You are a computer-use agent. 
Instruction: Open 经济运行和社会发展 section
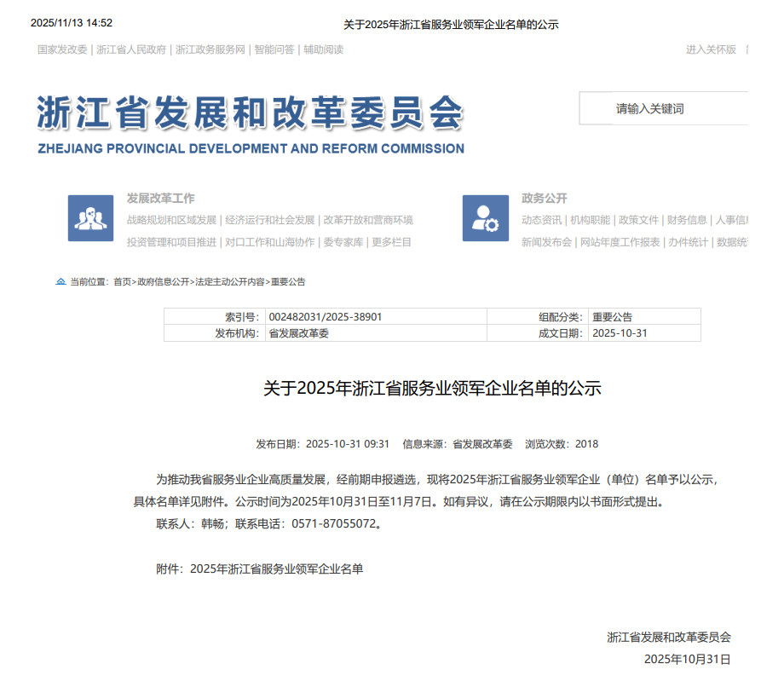[x=270, y=220]
